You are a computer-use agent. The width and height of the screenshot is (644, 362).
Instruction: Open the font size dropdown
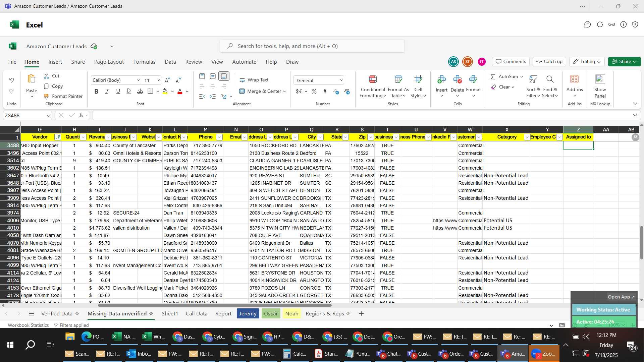[158, 80]
